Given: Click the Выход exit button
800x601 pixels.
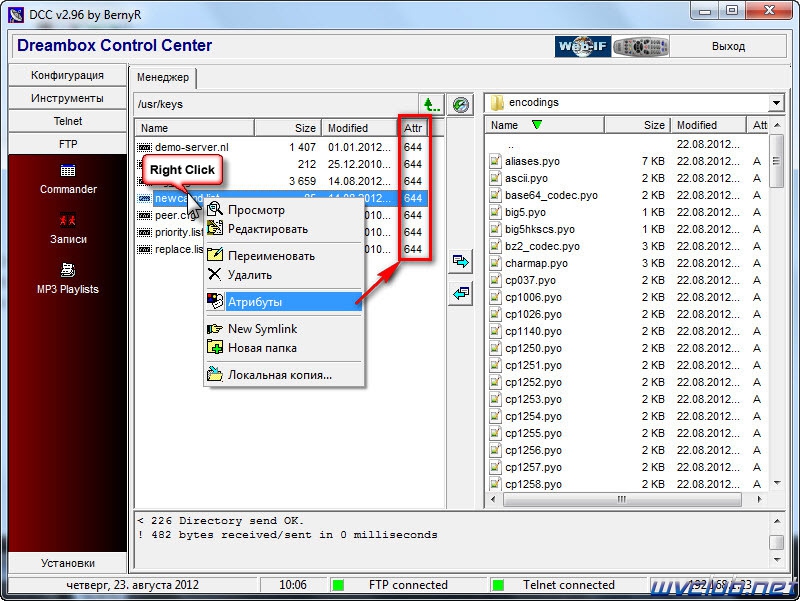Looking at the screenshot, I should tap(728, 46).
